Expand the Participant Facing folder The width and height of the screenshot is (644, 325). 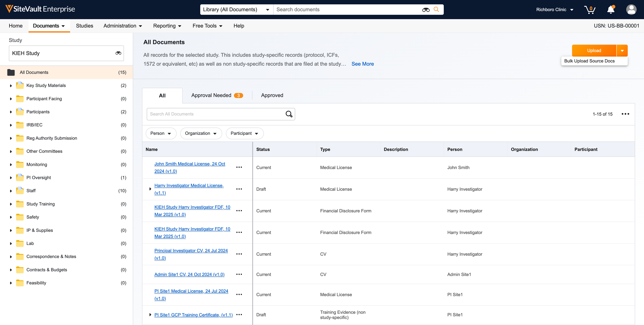coord(11,99)
